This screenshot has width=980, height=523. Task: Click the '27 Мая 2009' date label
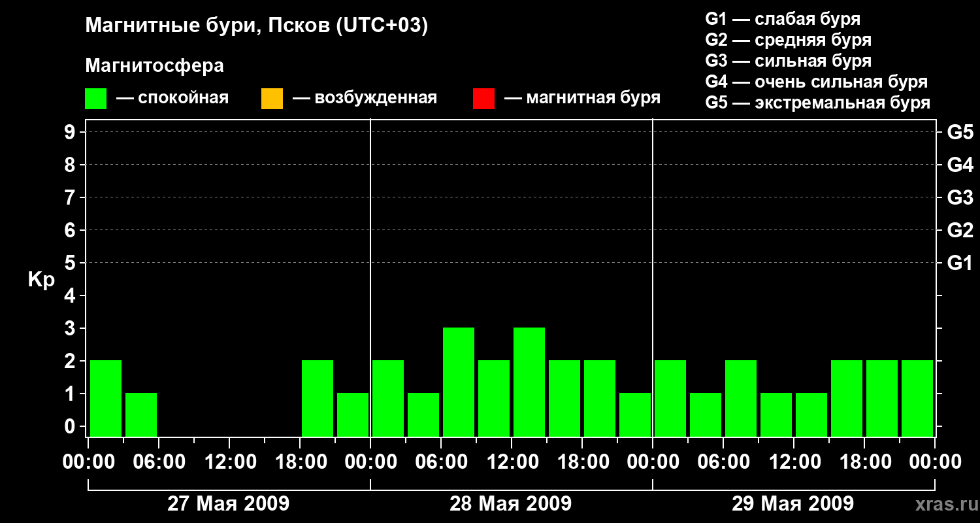point(229,504)
